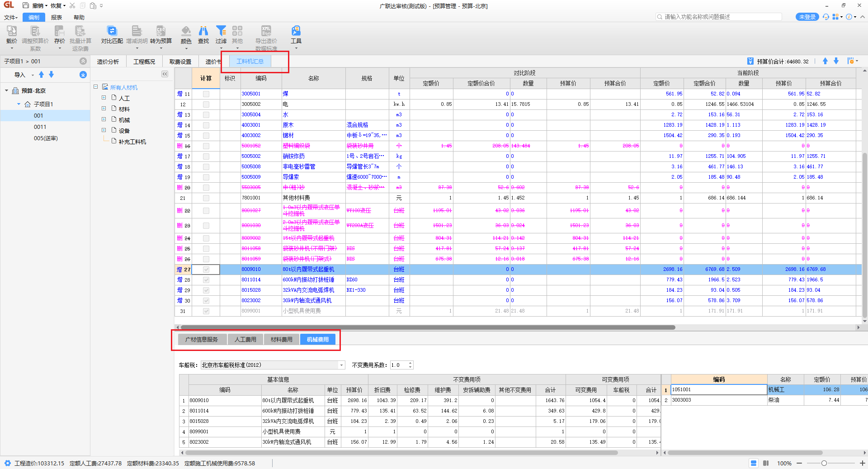Collapse the middle tree panel with << button
868x469 pixels.
point(165,74)
